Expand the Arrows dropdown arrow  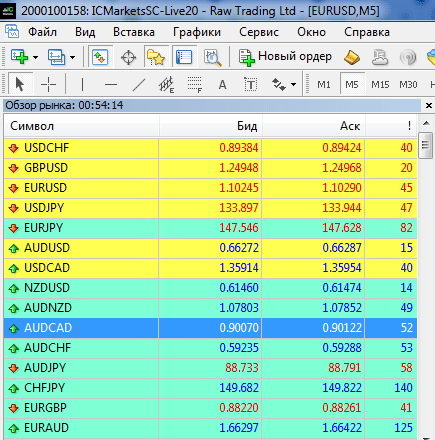point(293,85)
